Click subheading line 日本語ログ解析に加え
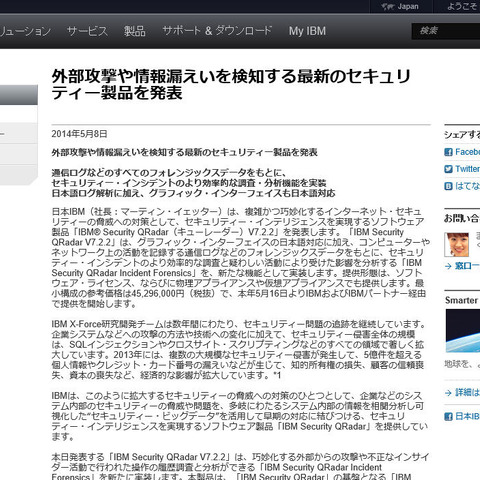The height and width of the screenshot is (480, 480). pyautogui.click(x=193, y=193)
